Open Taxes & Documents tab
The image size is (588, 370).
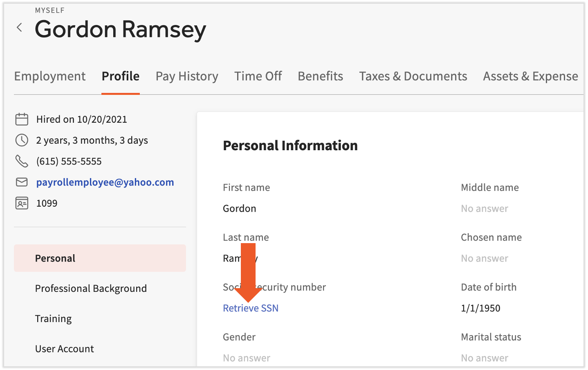click(x=413, y=76)
